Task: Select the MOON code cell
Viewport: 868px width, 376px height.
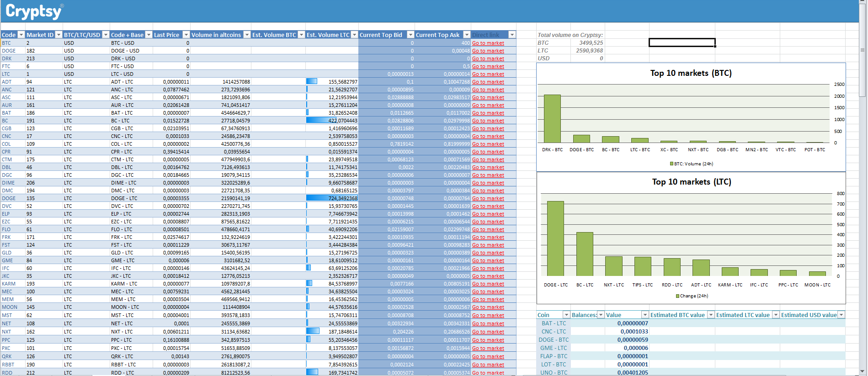Action: click(12, 307)
